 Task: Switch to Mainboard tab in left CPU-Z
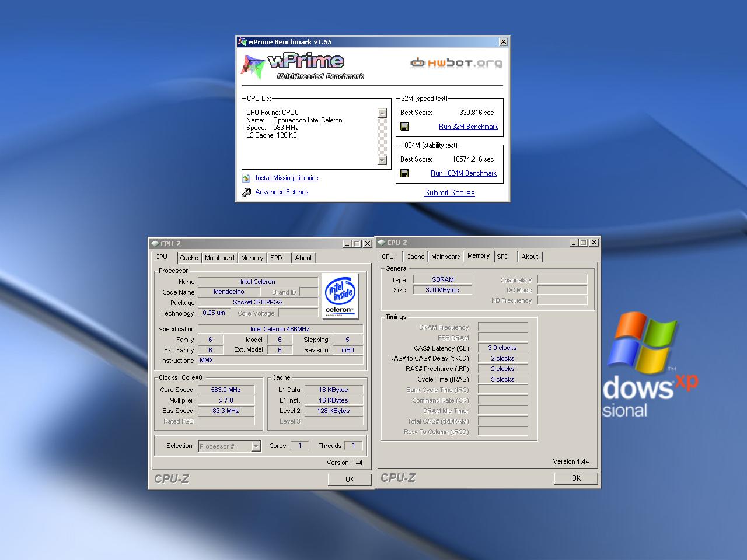tap(219, 258)
